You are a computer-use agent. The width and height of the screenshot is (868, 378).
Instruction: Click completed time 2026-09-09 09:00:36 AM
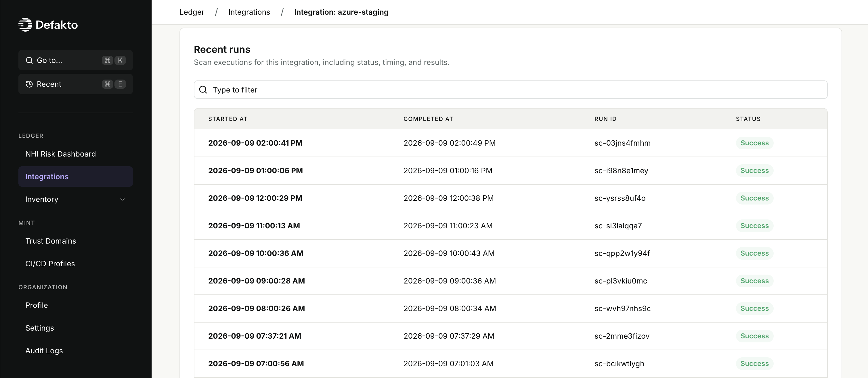(x=450, y=281)
